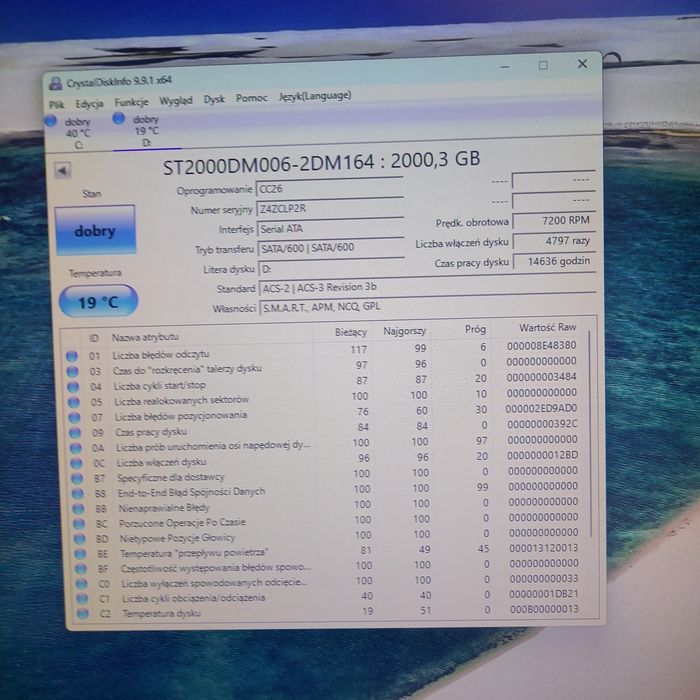
Task: Click status dot for Liczba realokowanych sektorów
Action: pyautogui.click(x=74, y=402)
